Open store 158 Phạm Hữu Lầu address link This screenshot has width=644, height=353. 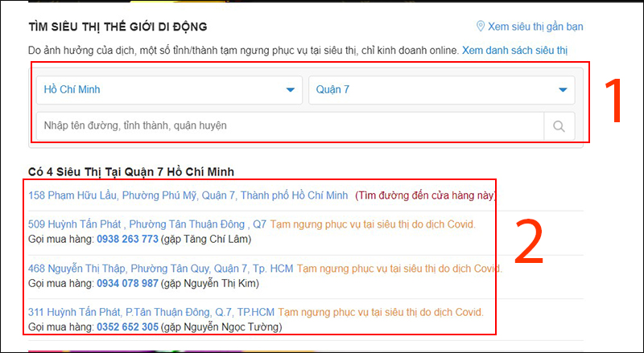188,195
